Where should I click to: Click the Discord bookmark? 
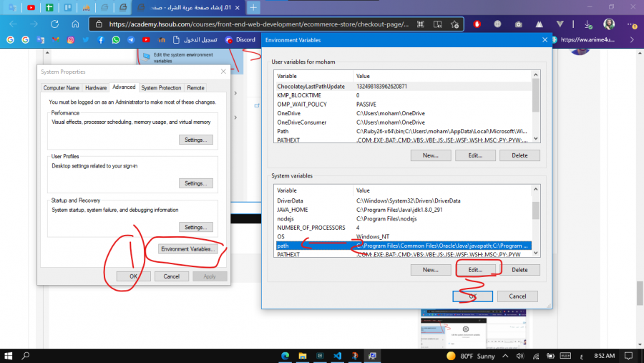coord(240,40)
